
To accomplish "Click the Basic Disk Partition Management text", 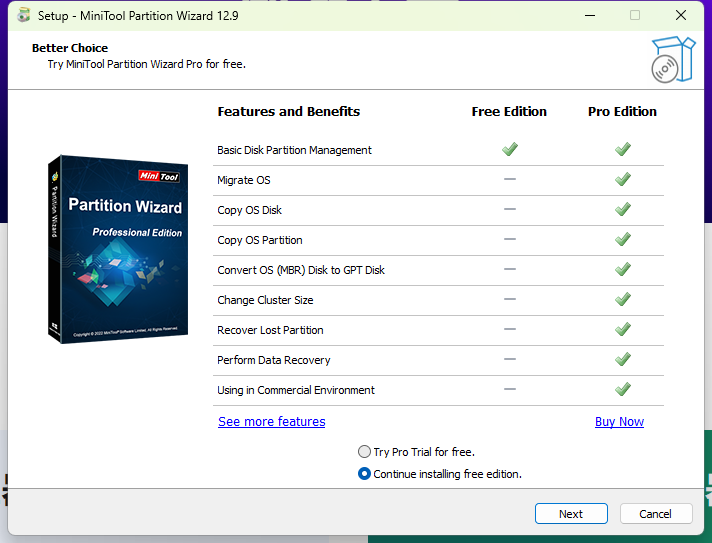I will [x=294, y=150].
